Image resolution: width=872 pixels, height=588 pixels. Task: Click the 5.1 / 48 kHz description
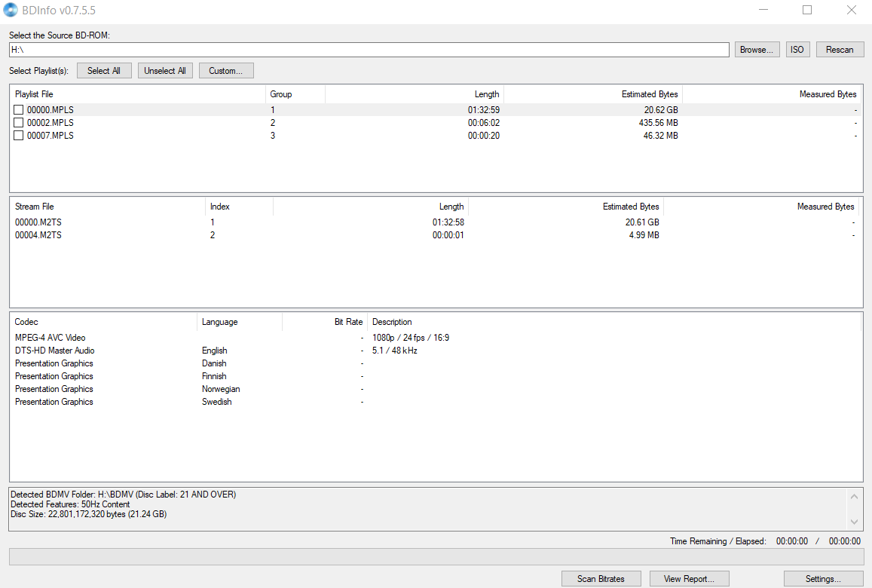pyautogui.click(x=395, y=351)
